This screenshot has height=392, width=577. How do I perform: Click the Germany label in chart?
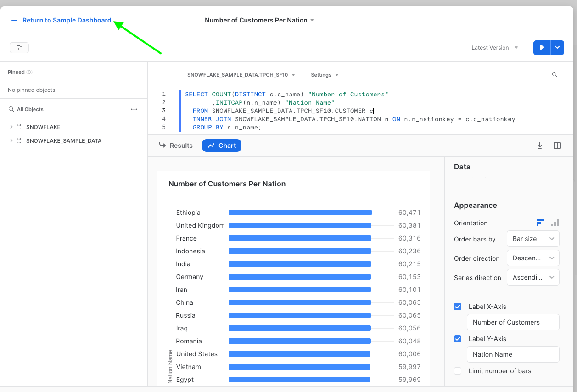click(x=190, y=277)
